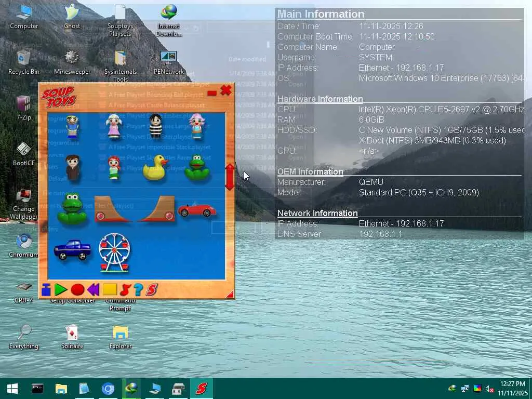Open Command Prompt from the taskbar
This screenshot has width=532, height=399.
(x=37, y=389)
